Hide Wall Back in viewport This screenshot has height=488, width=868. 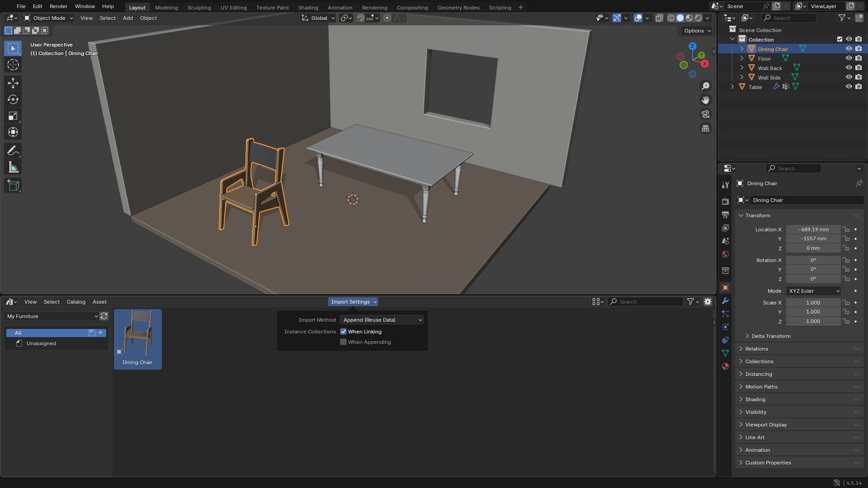coord(849,68)
